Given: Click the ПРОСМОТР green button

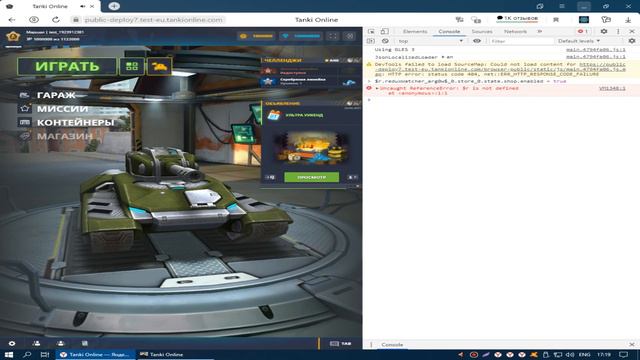Looking at the screenshot, I should pos(311,177).
